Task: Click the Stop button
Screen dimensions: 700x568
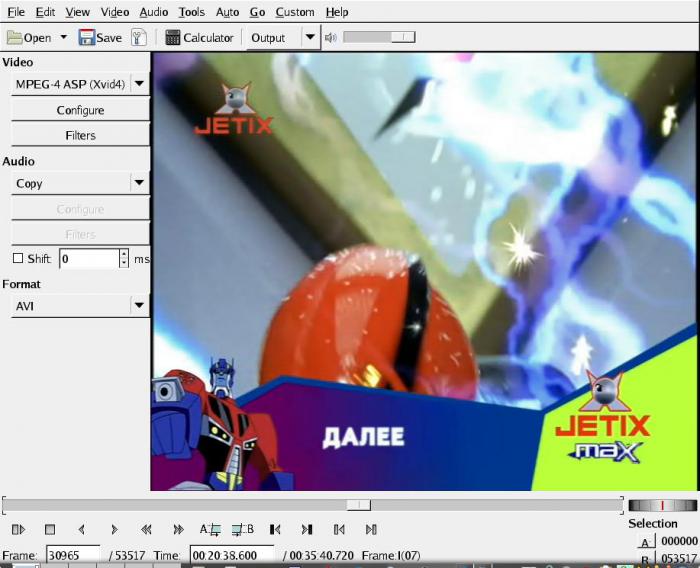Action: point(50,530)
